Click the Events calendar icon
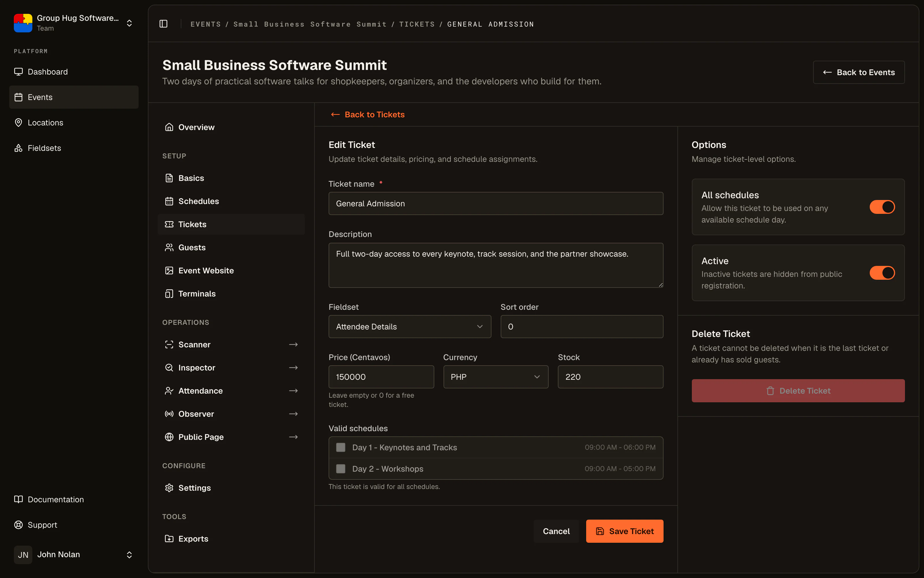 click(18, 97)
